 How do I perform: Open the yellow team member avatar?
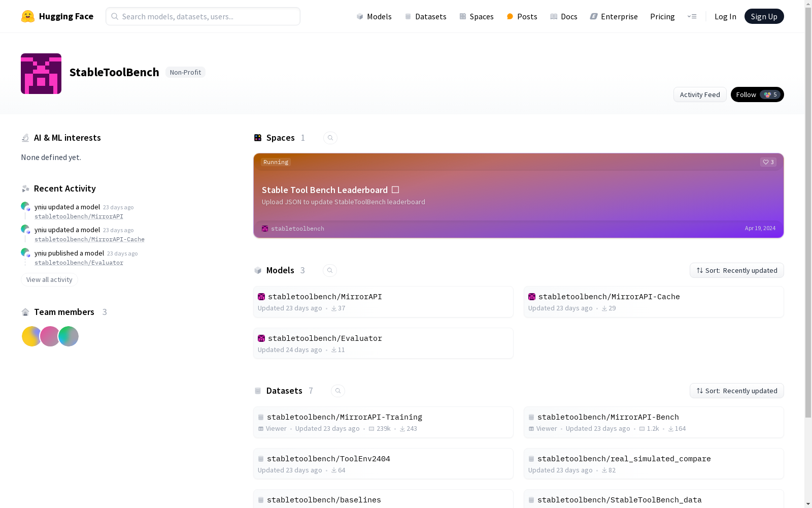(31, 336)
